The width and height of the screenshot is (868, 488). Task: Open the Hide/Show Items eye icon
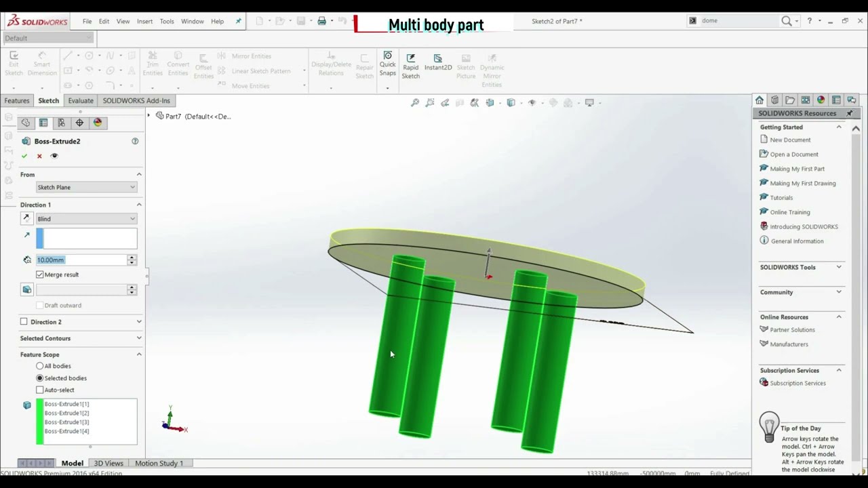[x=532, y=103]
